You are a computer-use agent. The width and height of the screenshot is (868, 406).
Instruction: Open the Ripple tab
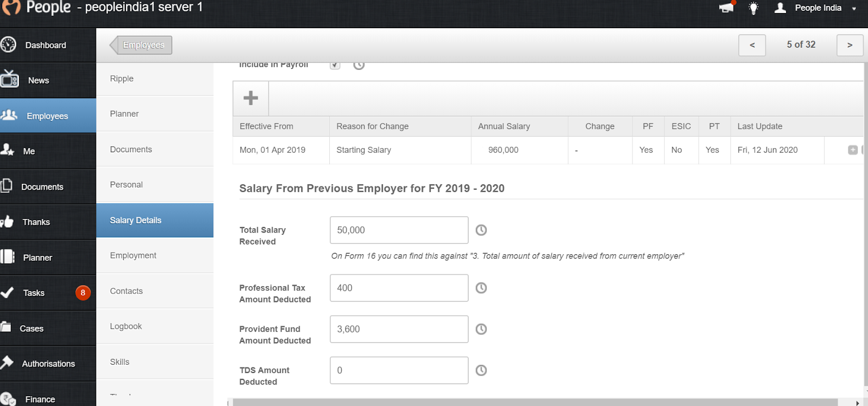tap(155, 79)
